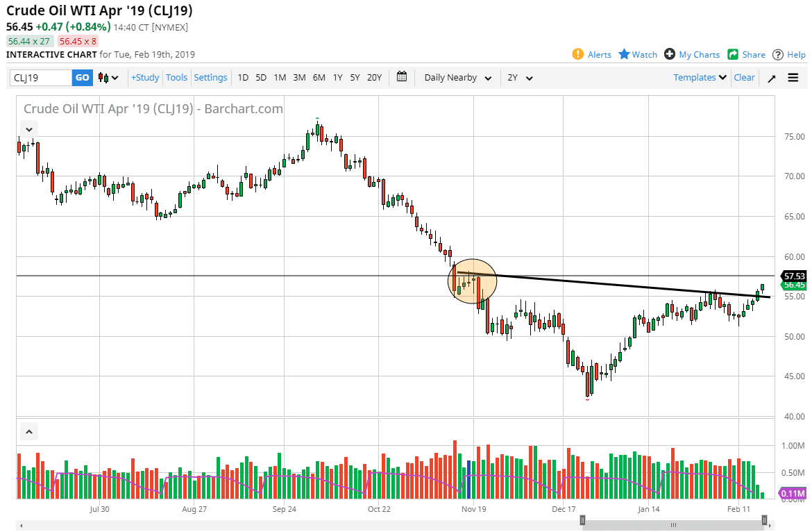The height and width of the screenshot is (532, 812).
Task: Open the Help icon
Action: (778, 54)
